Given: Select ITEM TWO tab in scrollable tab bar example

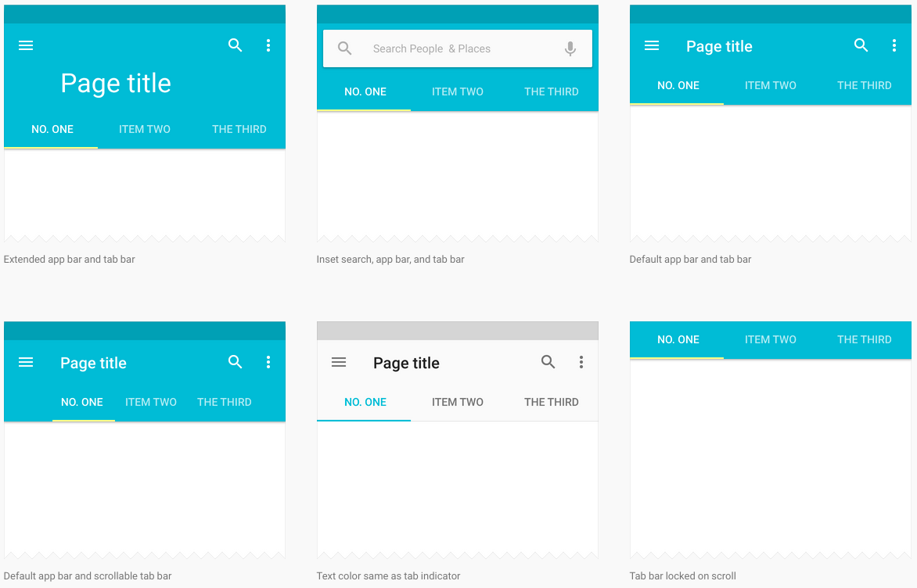Looking at the screenshot, I should [x=150, y=402].
